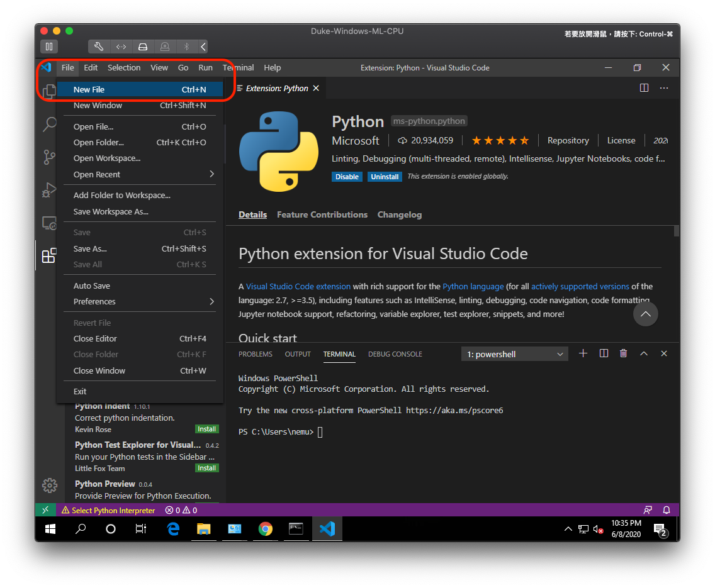This screenshot has width=715, height=588.
Task: Switch to the Changelog tab
Action: click(399, 214)
